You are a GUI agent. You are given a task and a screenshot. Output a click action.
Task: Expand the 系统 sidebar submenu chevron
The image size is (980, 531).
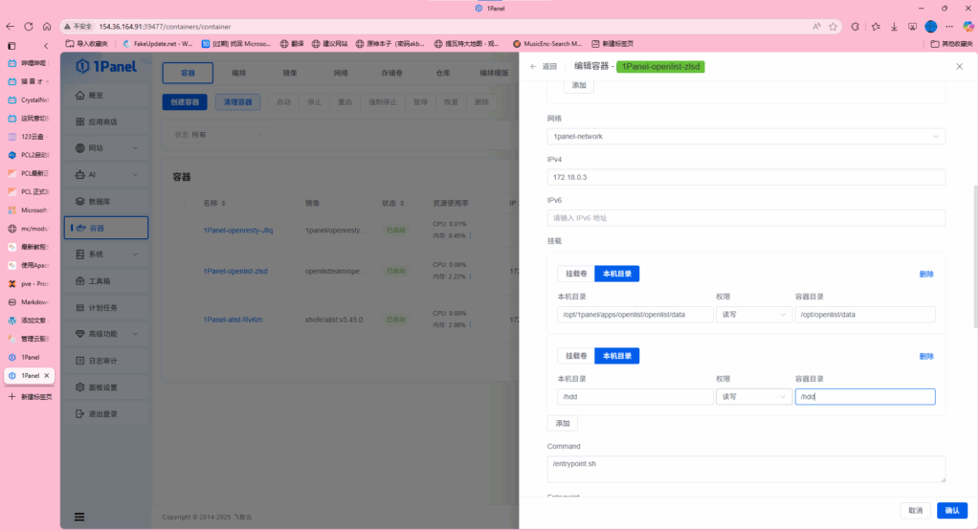point(135,254)
